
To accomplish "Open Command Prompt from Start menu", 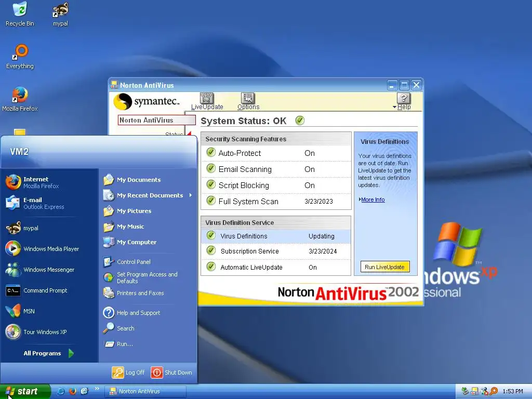I will [x=49, y=291].
